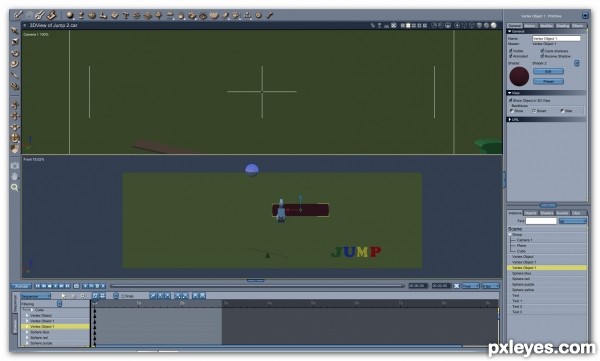Click the camera tool icon in left toolbar

15,165
